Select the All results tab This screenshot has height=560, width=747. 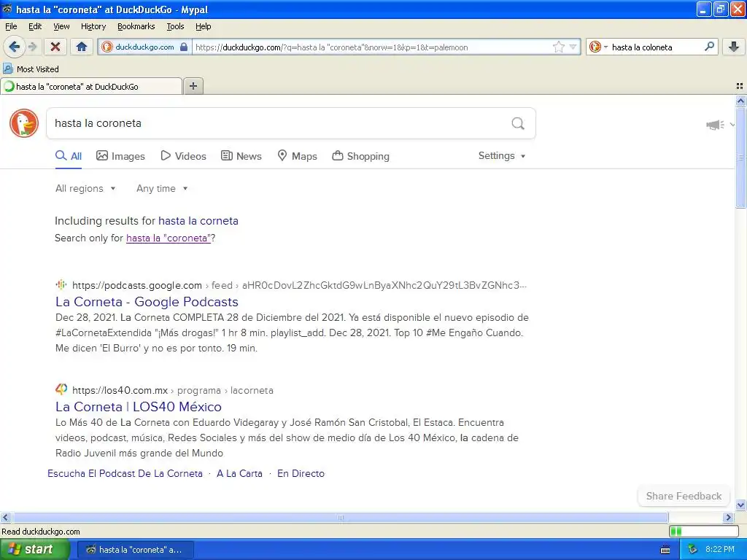(69, 156)
